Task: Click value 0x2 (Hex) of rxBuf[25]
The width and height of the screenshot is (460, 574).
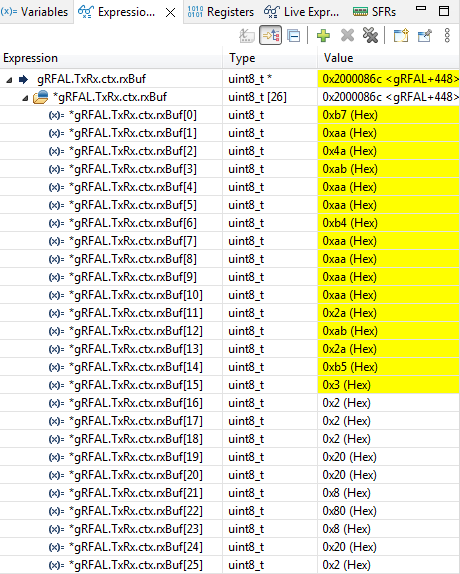Action: (347, 565)
